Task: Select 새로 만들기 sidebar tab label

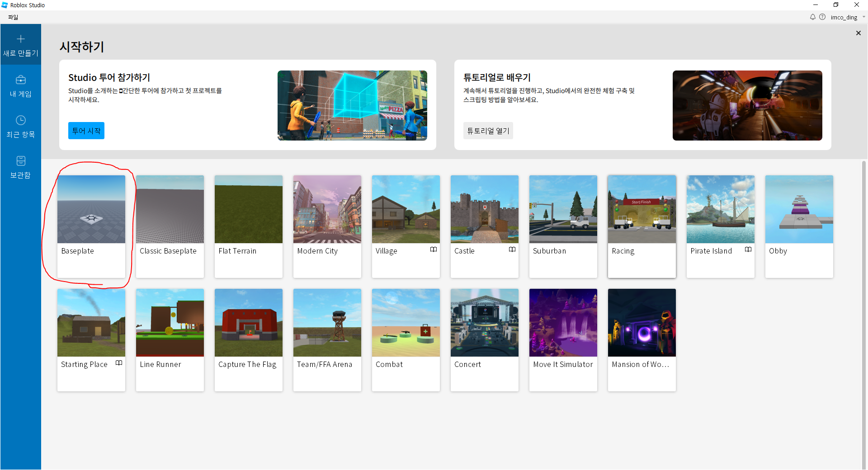Action: click(x=21, y=53)
